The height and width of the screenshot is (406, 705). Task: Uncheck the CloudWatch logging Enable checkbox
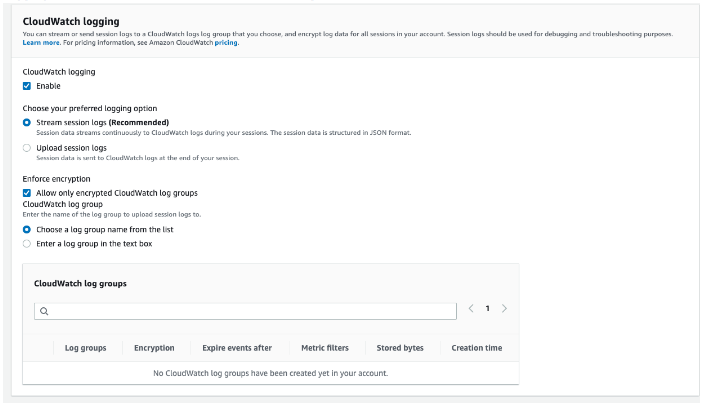27,86
